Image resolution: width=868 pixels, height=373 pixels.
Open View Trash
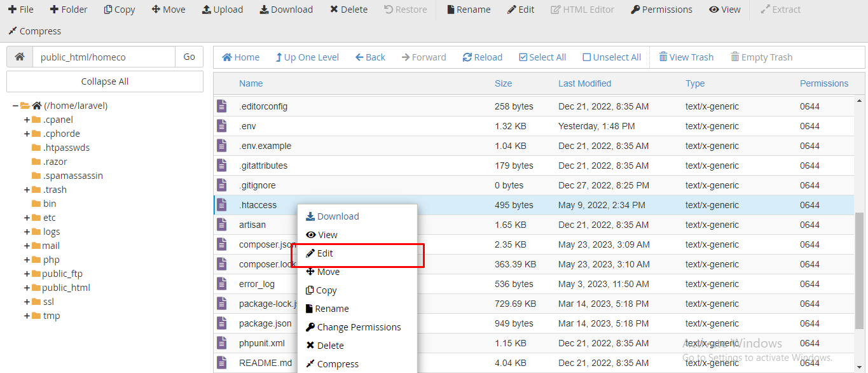click(685, 57)
